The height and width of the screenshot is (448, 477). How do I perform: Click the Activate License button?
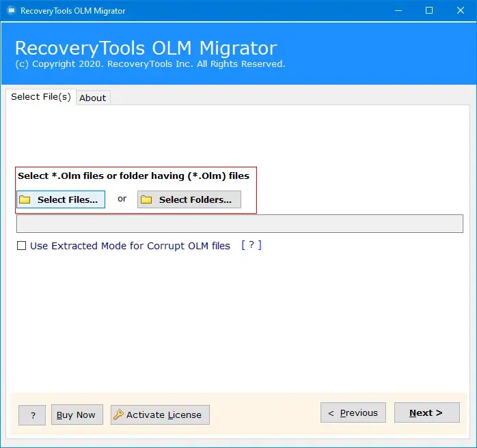click(x=160, y=415)
